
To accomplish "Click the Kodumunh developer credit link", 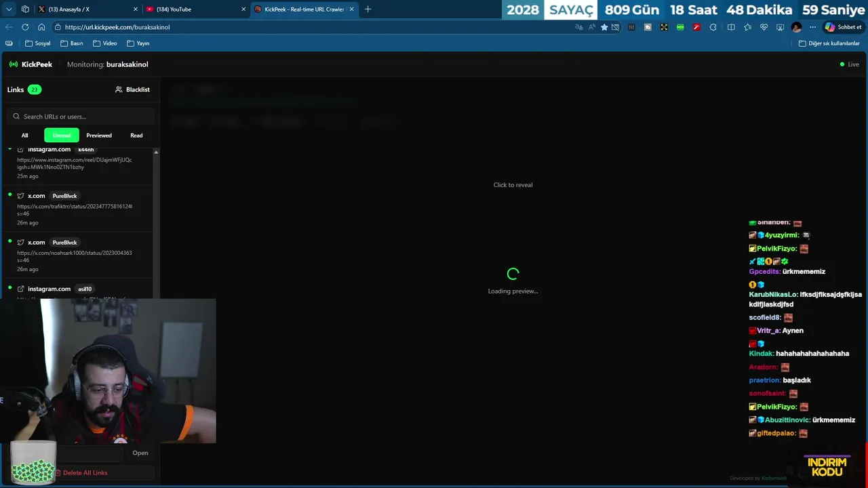I will click(774, 479).
